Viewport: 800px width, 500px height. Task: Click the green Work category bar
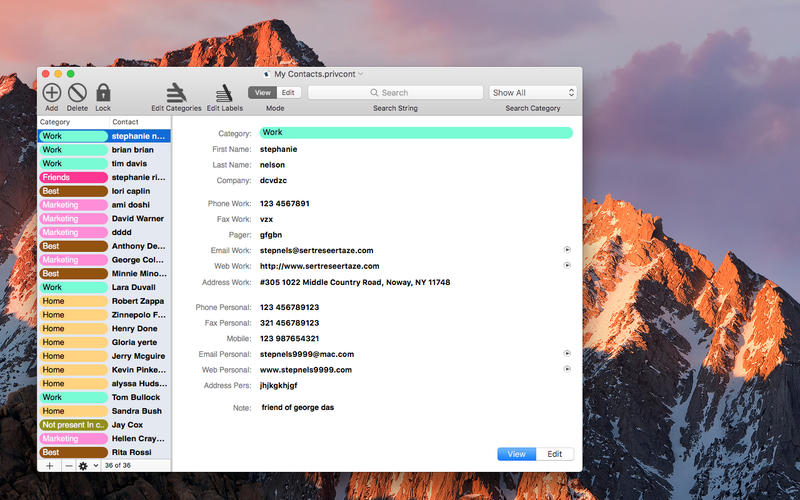click(x=416, y=133)
